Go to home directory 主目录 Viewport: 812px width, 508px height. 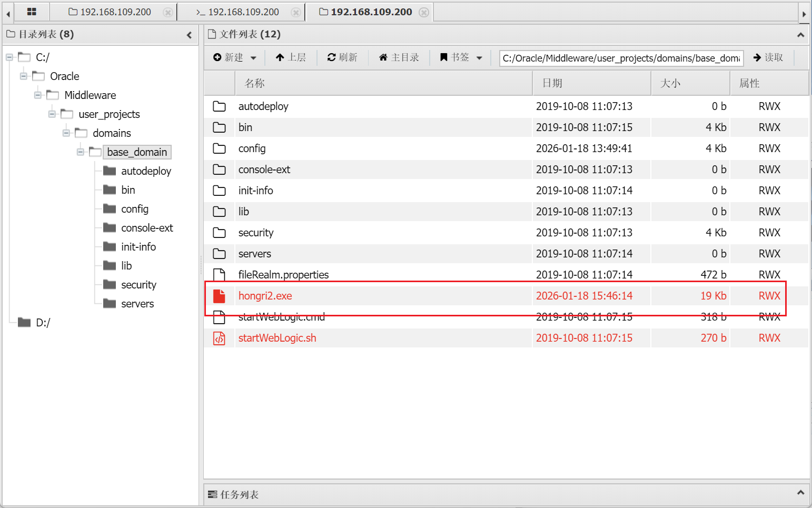point(399,57)
